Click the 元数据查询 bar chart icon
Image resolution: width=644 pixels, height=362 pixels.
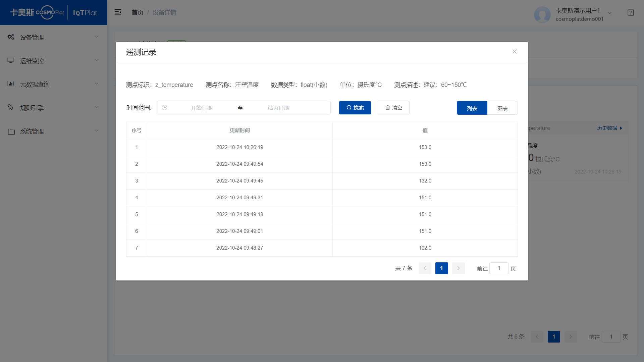(11, 84)
